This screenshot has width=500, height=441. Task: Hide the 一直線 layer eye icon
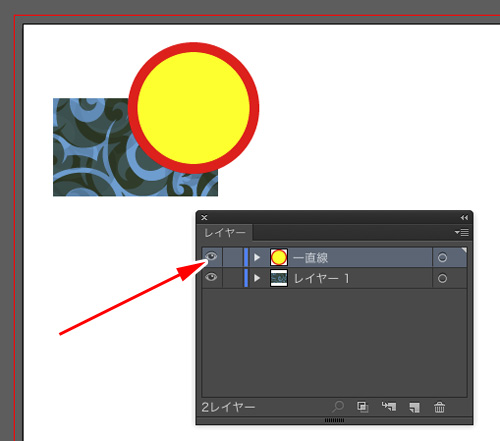coord(211,256)
